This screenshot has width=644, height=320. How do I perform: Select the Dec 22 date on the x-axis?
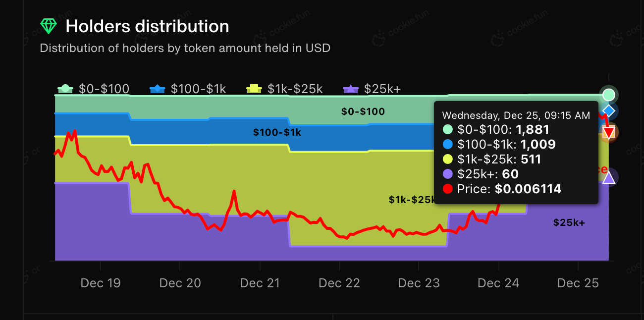pos(339,283)
